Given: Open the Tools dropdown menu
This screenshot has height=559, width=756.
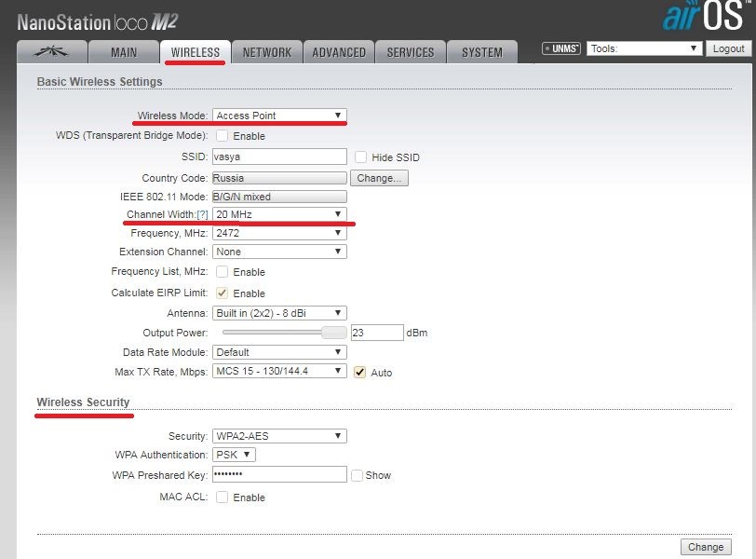Looking at the screenshot, I should 643,48.
